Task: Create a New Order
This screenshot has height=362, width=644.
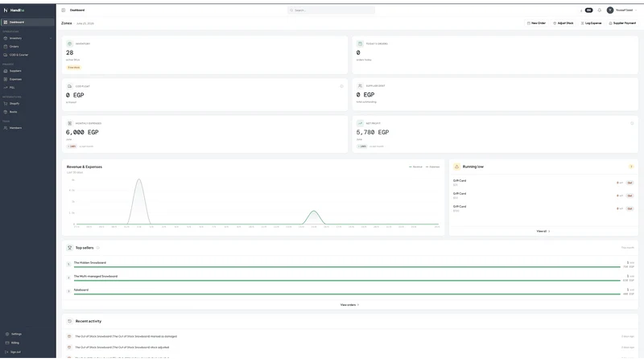Action: (x=536, y=23)
